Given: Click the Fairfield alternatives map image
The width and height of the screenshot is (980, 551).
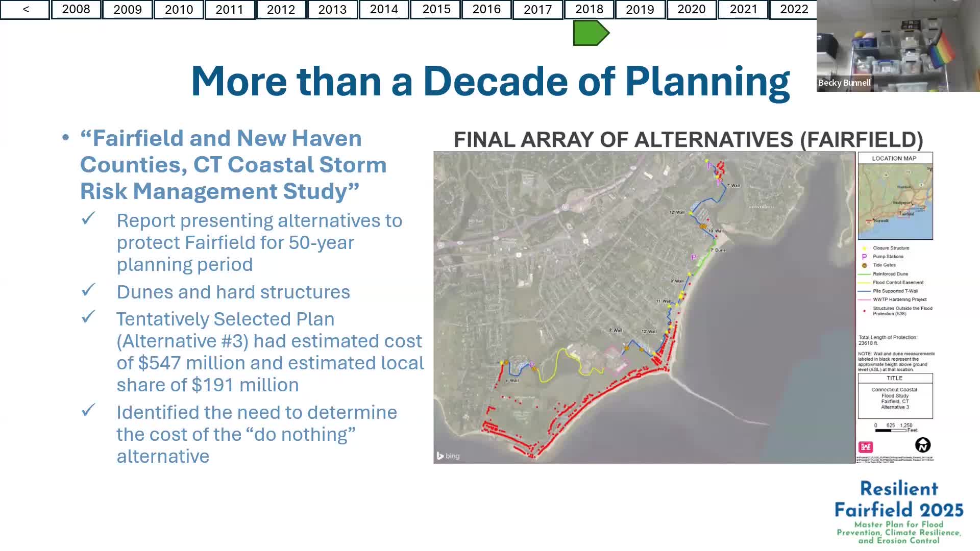Looking at the screenshot, I should (644, 307).
